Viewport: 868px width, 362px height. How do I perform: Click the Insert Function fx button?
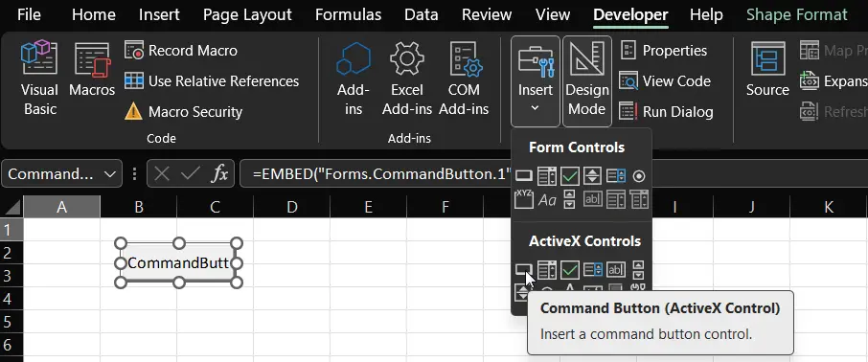pyautogui.click(x=219, y=174)
